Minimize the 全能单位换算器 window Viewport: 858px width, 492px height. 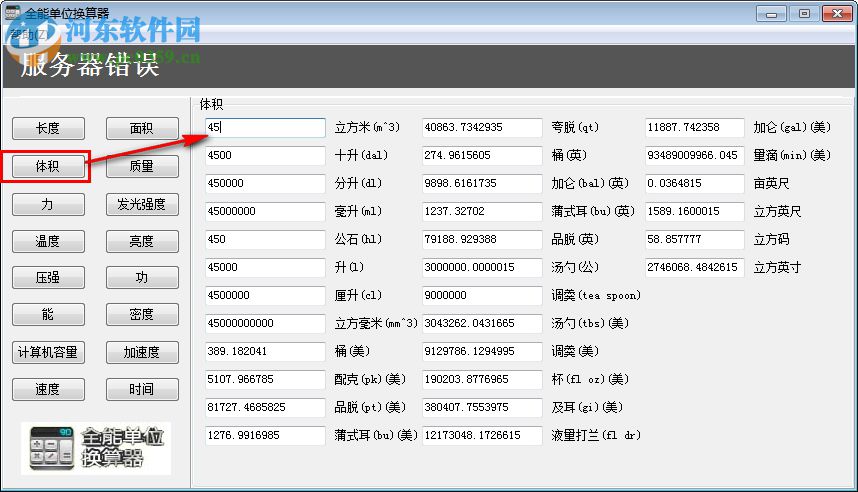tap(771, 14)
